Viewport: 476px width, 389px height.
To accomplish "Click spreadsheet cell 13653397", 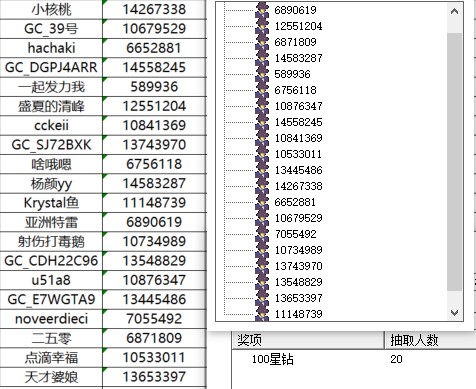I will click(154, 377).
